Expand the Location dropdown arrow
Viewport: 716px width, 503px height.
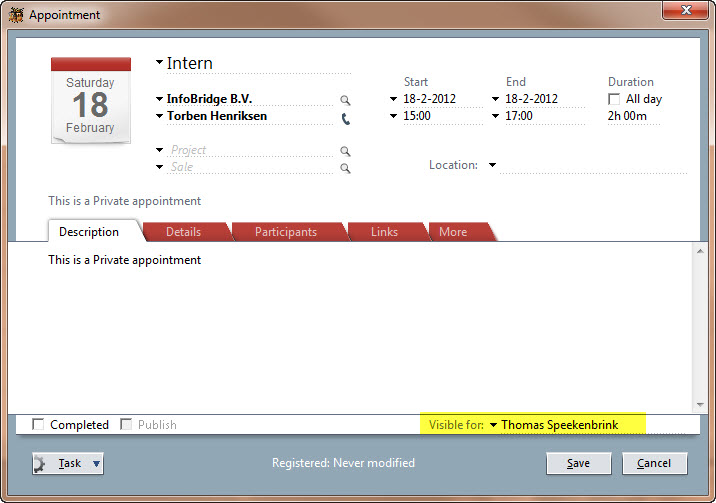point(492,165)
